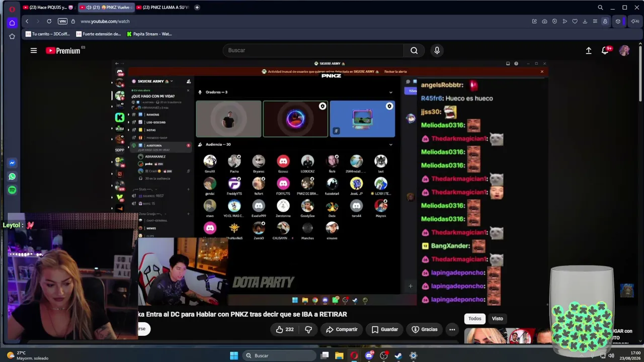
Task: Select the SDPP server in Discord
Action: 120,150
